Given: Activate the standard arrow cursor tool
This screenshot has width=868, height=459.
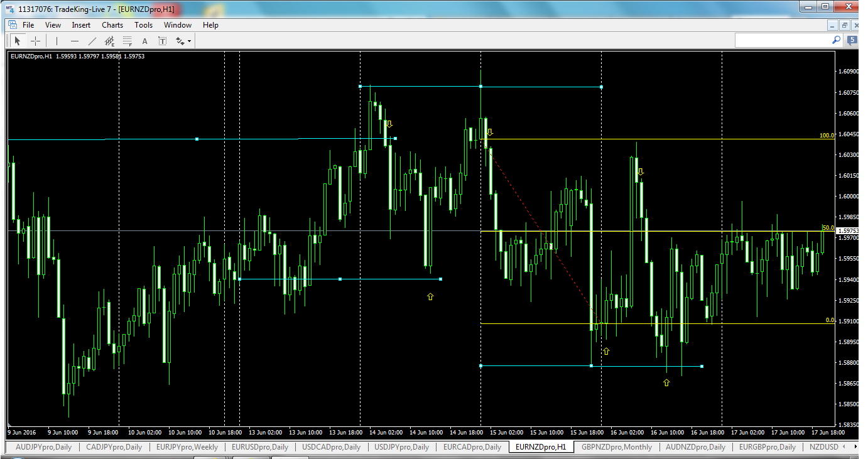Looking at the screenshot, I should 17,40.
